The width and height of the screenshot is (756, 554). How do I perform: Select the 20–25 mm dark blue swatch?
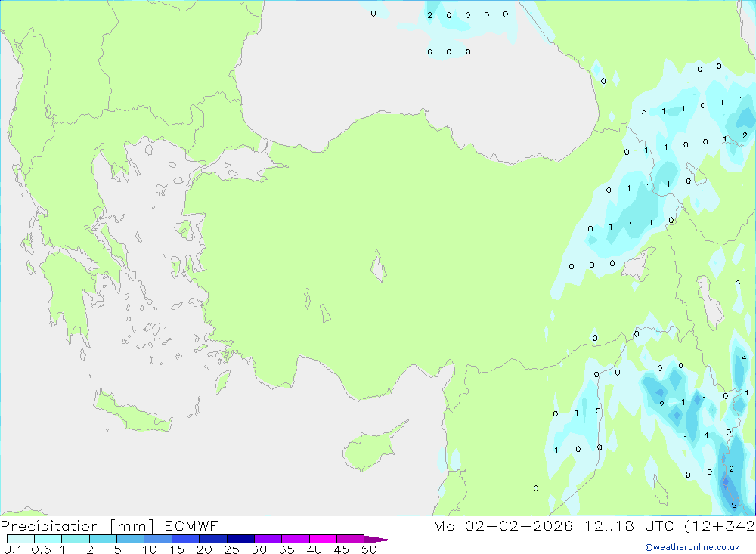pyautogui.click(x=212, y=539)
